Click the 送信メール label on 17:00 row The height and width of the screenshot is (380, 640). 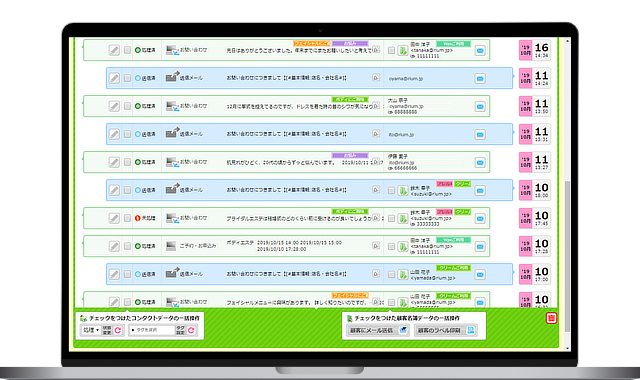coord(191,274)
